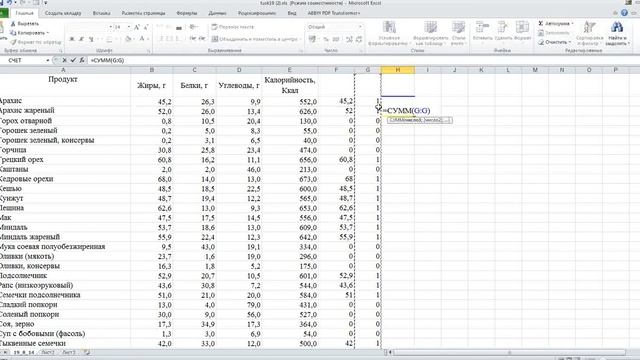The height and width of the screenshot is (360, 640).
Task: Switch to the Данные ribbon tab
Action: (x=217, y=13)
